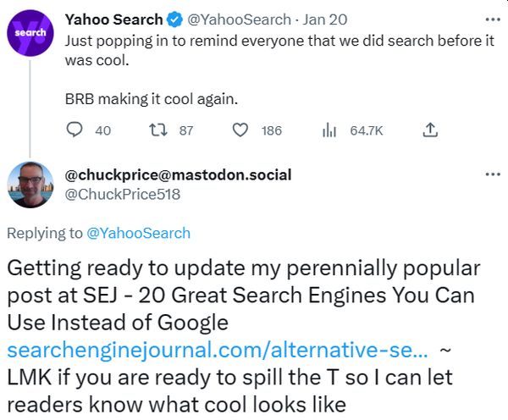Share the Yahoo Search tweet
The height and width of the screenshot is (420, 508).
coord(429,130)
